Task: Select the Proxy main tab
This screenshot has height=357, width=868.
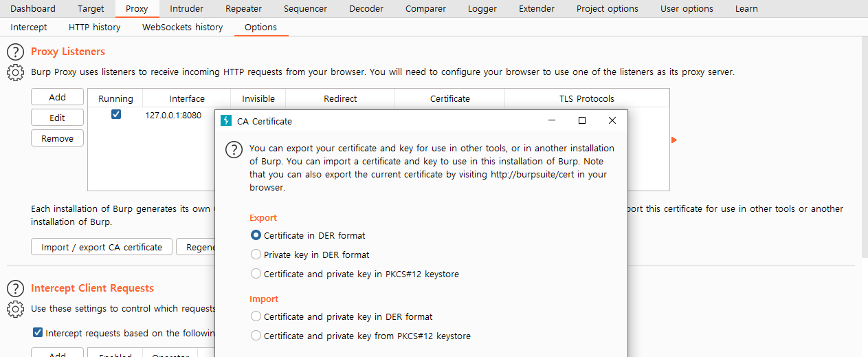Action: (x=137, y=9)
